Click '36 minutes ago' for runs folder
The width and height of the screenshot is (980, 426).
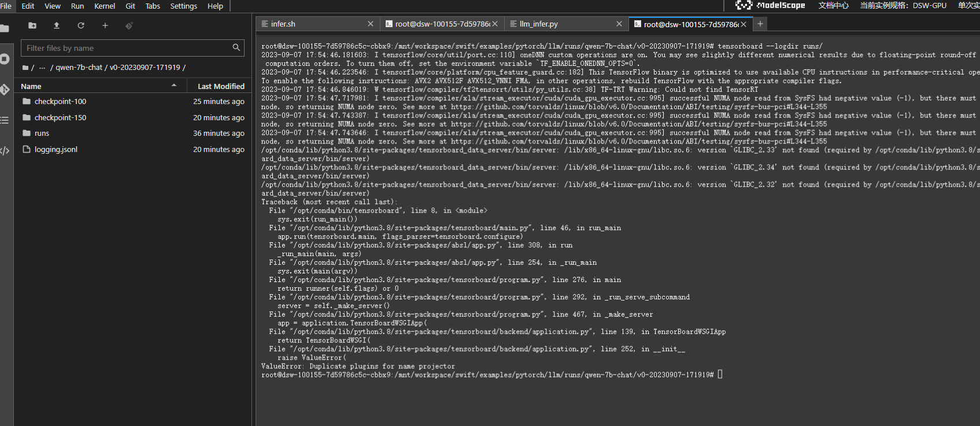[x=219, y=133]
